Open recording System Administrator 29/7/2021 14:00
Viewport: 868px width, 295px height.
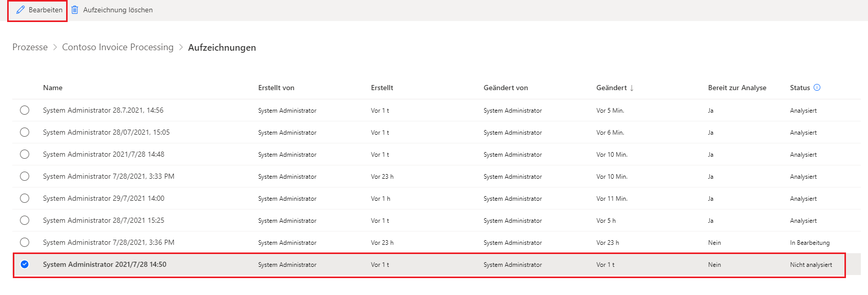pyautogui.click(x=104, y=198)
